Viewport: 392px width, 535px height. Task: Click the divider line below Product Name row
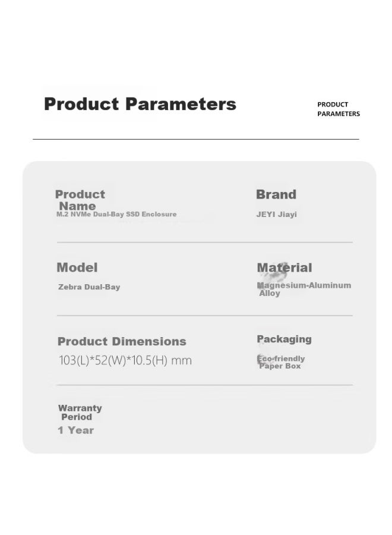tap(205, 243)
